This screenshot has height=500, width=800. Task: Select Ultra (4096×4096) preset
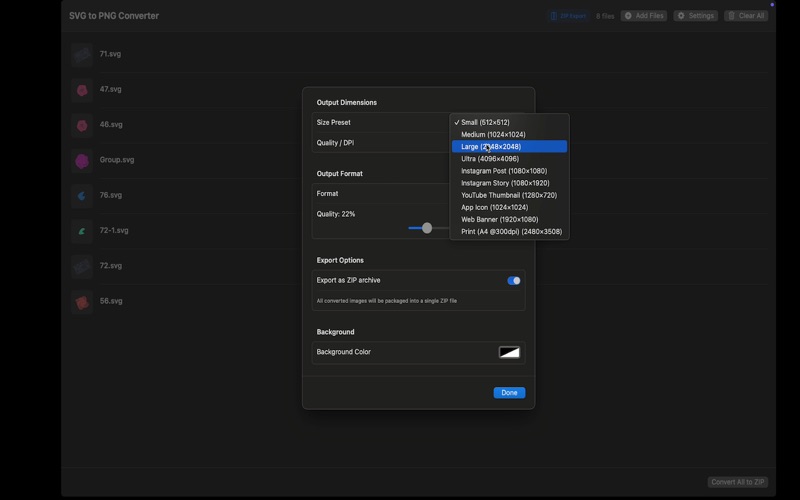[509, 159]
